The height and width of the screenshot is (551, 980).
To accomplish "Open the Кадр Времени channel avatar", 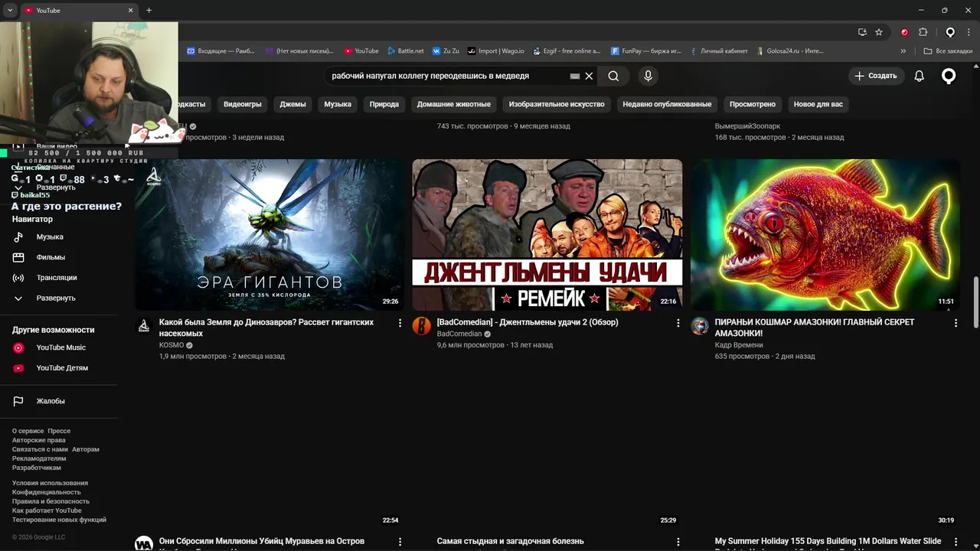I will [x=700, y=326].
